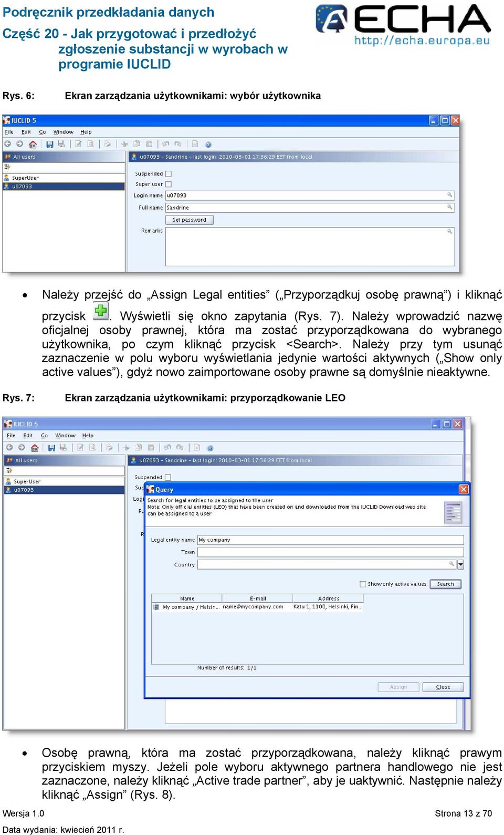Screen dimensions: 504x835
Task: Click the Address column header in results table
Action: (328, 599)
